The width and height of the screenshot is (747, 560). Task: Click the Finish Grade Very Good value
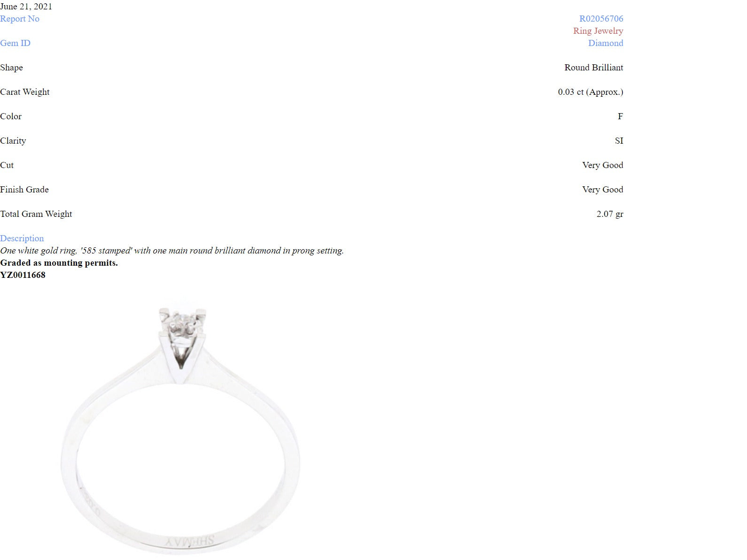tap(603, 190)
